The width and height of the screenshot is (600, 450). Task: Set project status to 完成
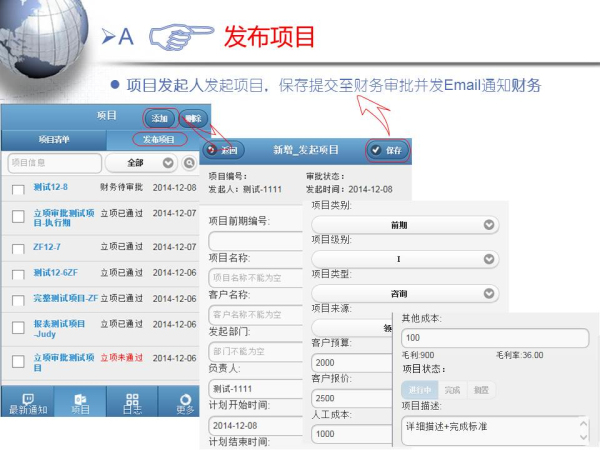(x=452, y=390)
